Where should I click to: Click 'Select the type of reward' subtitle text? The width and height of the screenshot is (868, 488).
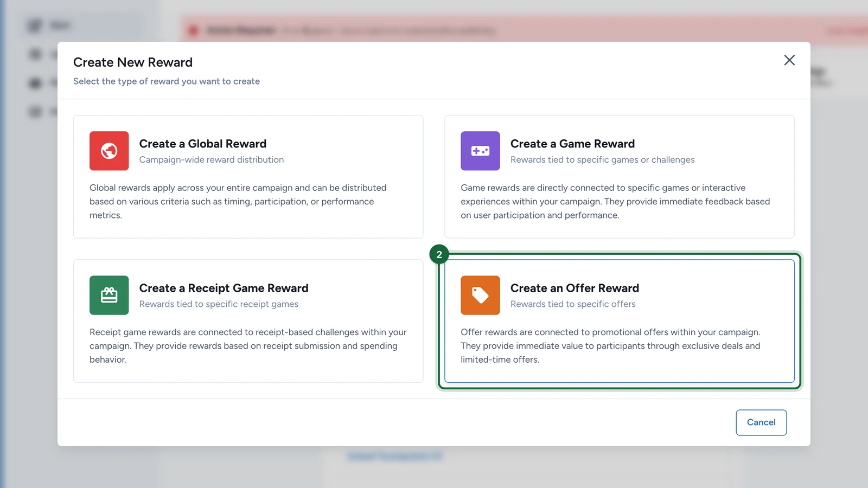click(x=167, y=81)
